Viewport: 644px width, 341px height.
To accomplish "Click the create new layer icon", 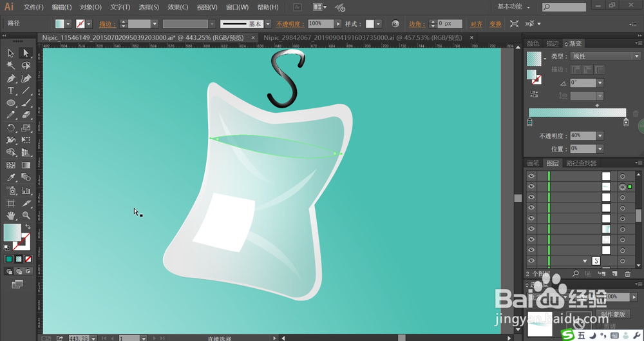I will [614, 273].
